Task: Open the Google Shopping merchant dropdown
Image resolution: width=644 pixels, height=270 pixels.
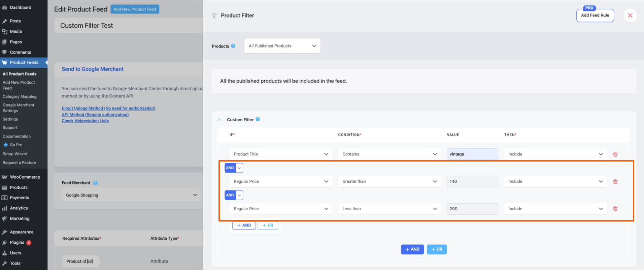Action: point(131,195)
